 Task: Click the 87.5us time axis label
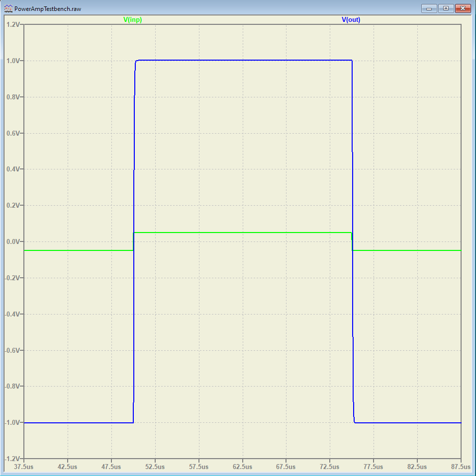(x=461, y=467)
